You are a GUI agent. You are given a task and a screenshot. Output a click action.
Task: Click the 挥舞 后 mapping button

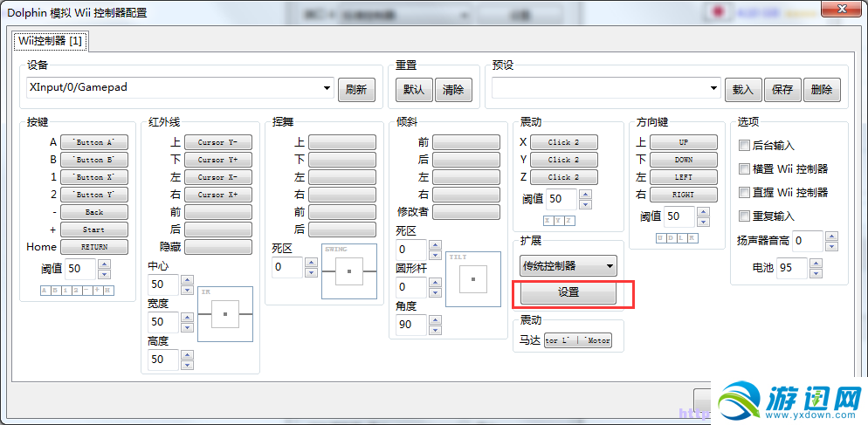coord(342,230)
